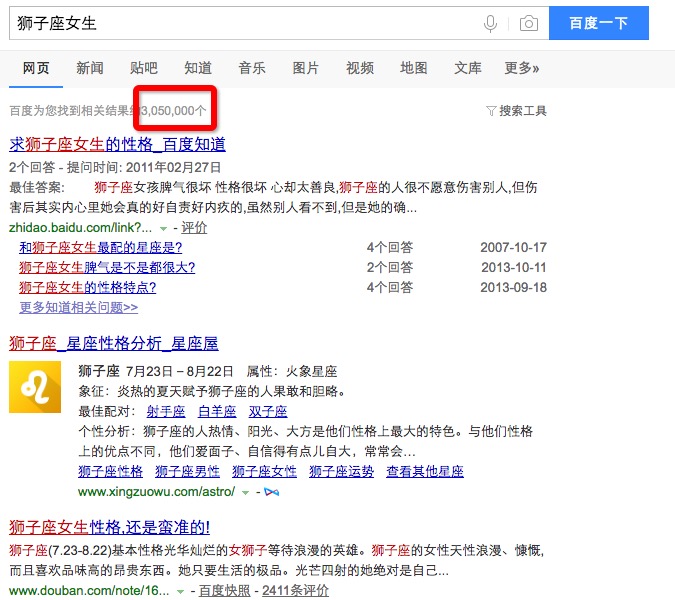Open 百度快照 cached page link
Screen dimensions: 675x600
224,591
